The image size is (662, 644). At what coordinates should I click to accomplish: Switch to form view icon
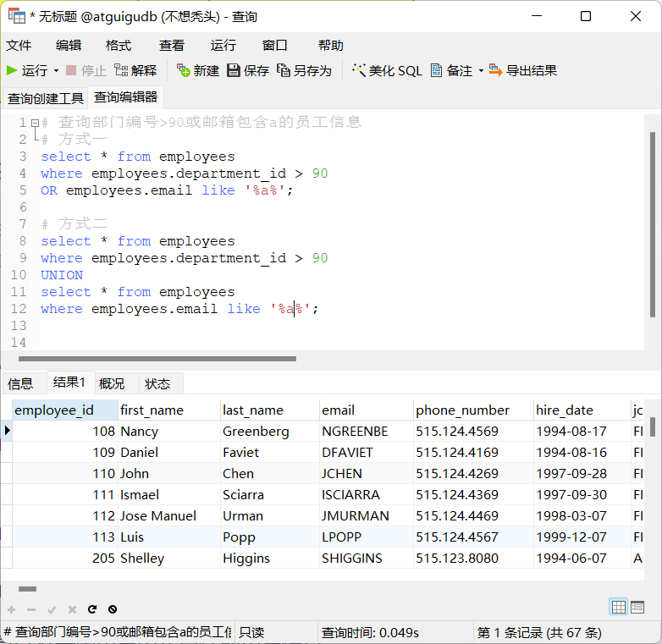[637, 608]
